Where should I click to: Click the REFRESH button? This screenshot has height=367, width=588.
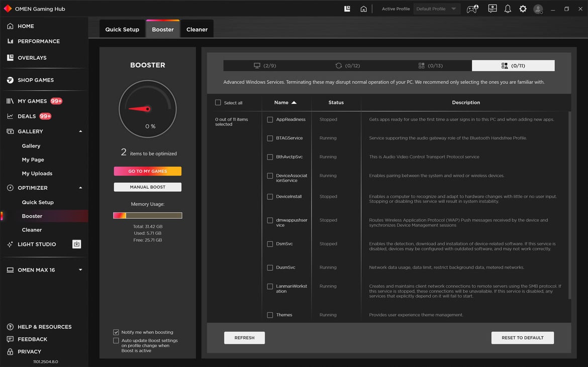[245, 338]
